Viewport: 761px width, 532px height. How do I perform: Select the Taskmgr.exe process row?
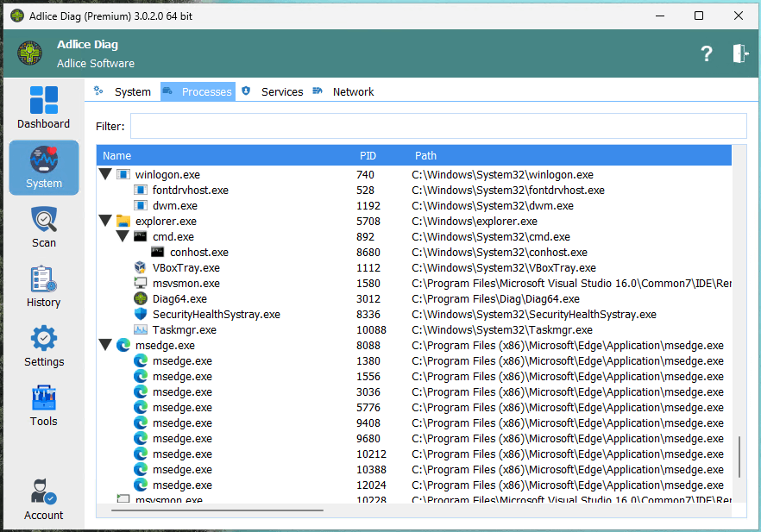pos(184,330)
